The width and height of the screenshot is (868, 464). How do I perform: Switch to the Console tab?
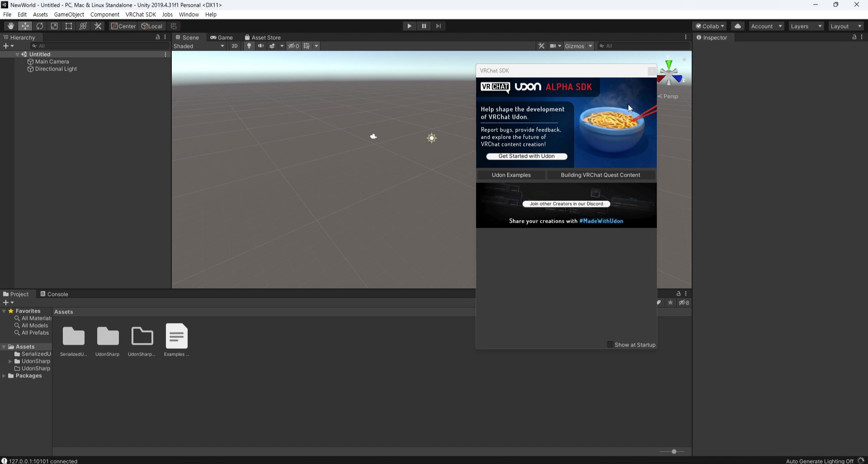click(x=54, y=294)
